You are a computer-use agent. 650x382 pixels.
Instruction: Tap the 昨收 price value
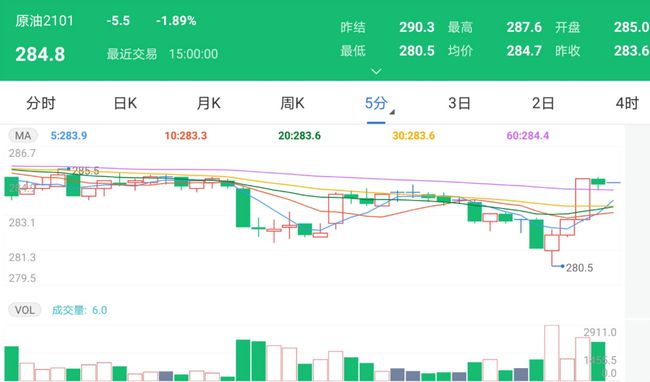pos(631,51)
